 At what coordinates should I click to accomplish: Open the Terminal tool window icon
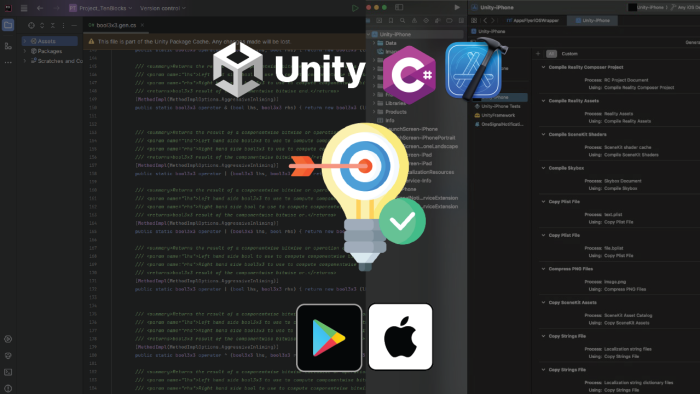click(x=8, y=372)
